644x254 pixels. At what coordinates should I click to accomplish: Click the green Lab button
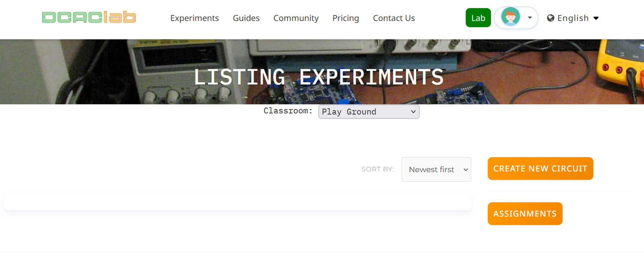pos(478,18)
